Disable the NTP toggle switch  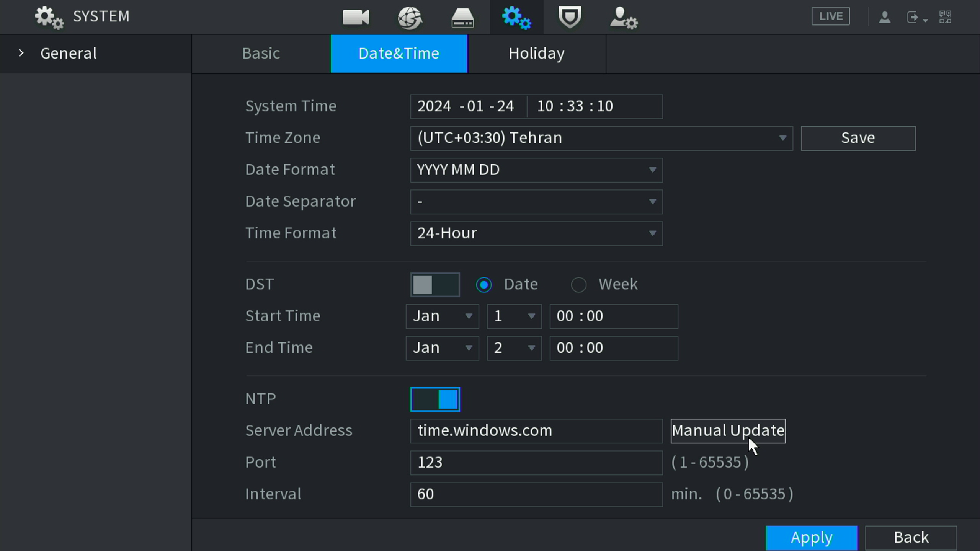coord(435,399)
